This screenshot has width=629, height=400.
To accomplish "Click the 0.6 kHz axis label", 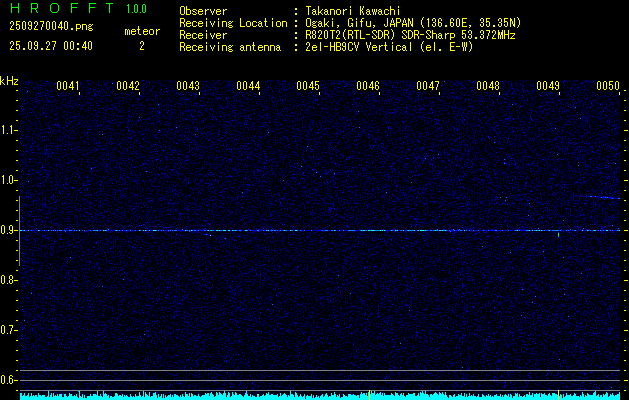I will point(7,380).
